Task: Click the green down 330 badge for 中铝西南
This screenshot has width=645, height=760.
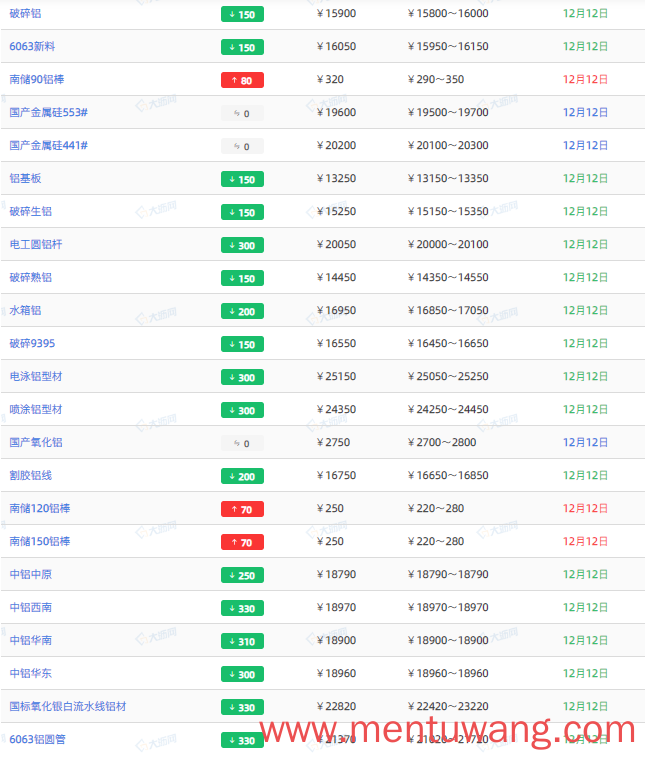Action: coord(242,608)
